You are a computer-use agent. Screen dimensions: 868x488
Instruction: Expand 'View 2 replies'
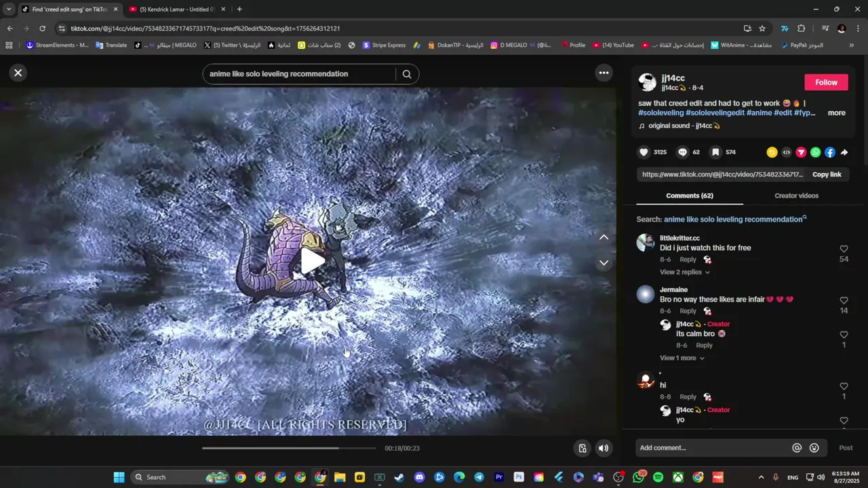pyautogui.click(x=684, y=272)
